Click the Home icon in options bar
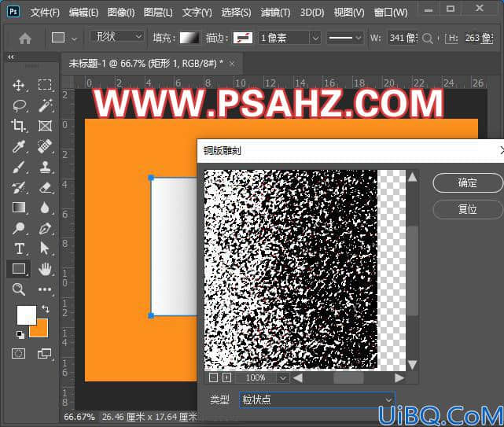 pos(24,39)
